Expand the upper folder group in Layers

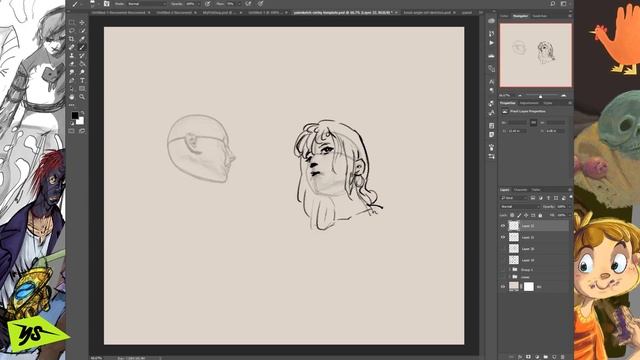[x=510, y=269]
